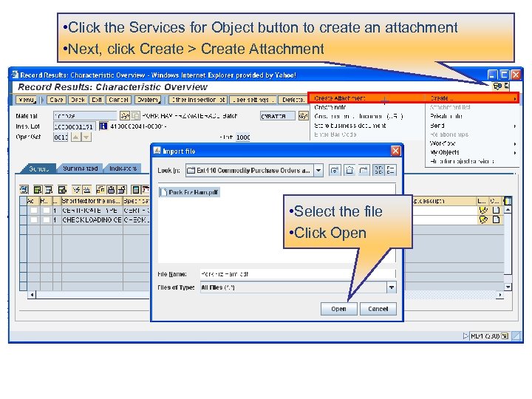Click the Material input field
Image resolution: width=532 pixels, height=399 pixels.
(85, 116)
